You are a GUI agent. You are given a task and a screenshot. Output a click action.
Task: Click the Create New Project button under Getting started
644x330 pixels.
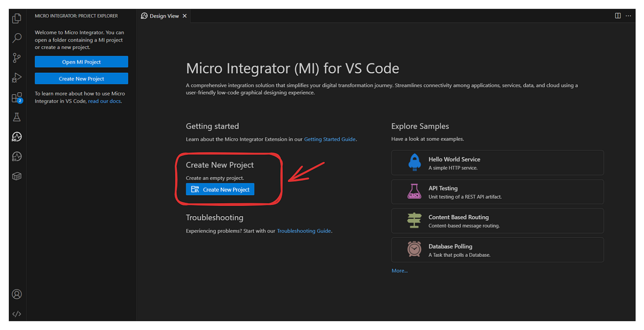(x=220, y=189)
